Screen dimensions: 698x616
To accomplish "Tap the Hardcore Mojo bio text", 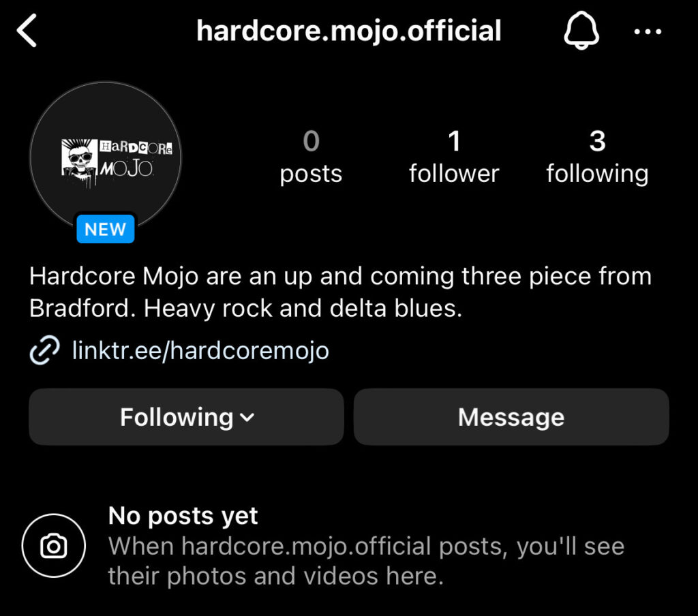I will tap(341, 292).
